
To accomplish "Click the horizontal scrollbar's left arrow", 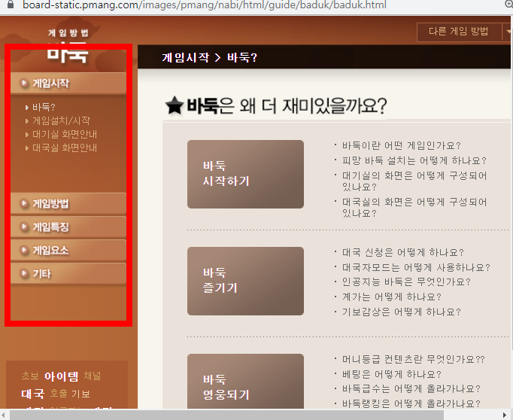I will [x=5, y=415].
